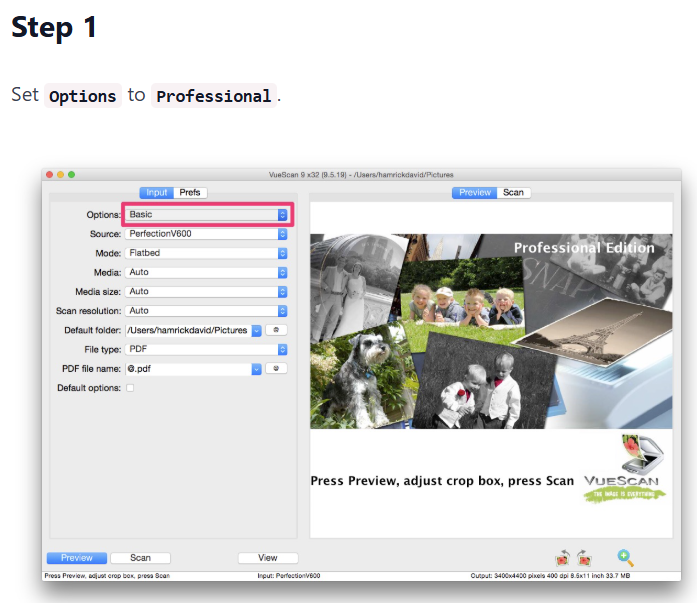Click the 'Input: PerfectionV600' status text

coord(289,576)
